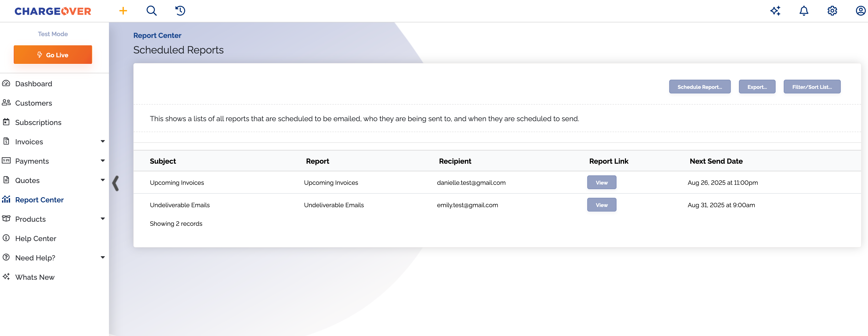Click the Next Send Date column header

(x=716, y=161)
